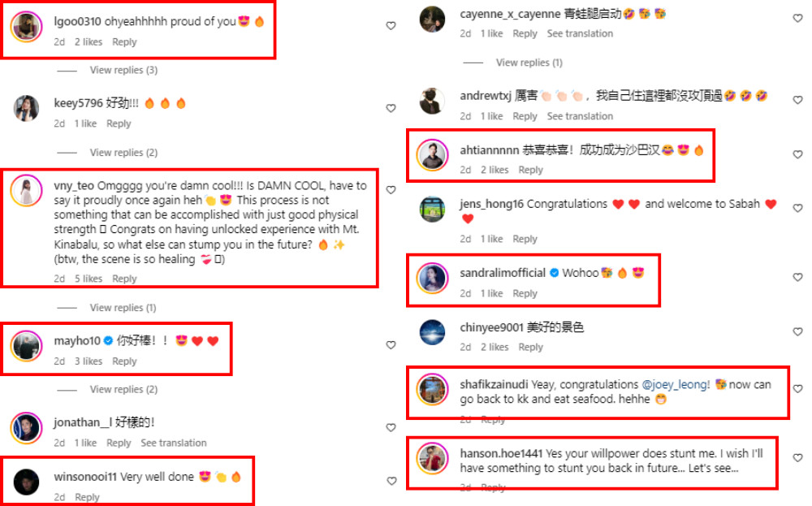Click See translation under jonathan__l's comment
The image size is (812, 506).
(174, 443)
